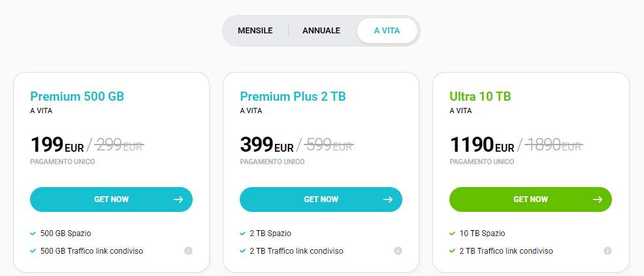The width and height of the screenshot is (644, 276).
Task: Click GET NOW for Premium Plus 2 TB
Action: pyautogui.click(x=321, y=199)
